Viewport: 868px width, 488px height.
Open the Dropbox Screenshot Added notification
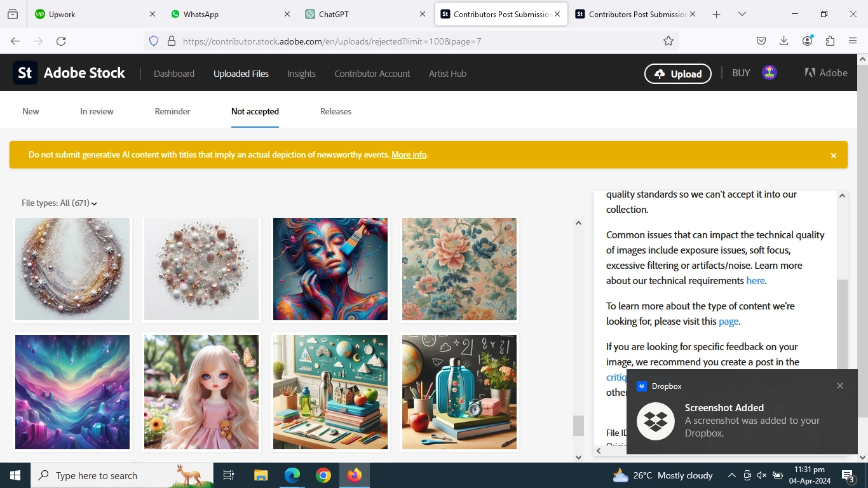pyautogui.click(x=742, y=412)
